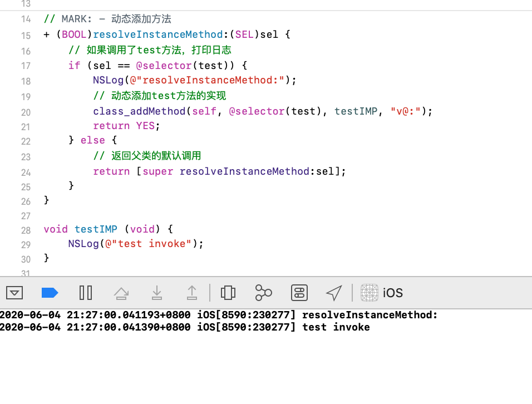Click NSLog call on line 29
This screenshot has height=404, width=532.
tap(83, 244)
